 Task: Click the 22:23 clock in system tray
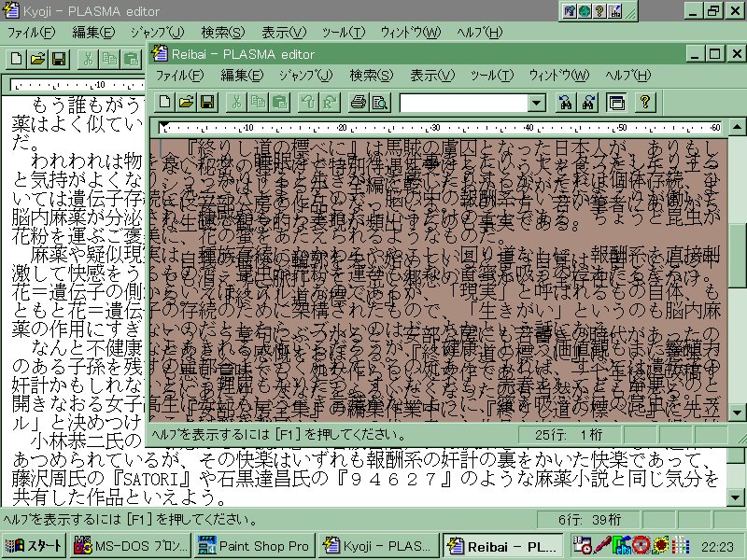point(717,547)
